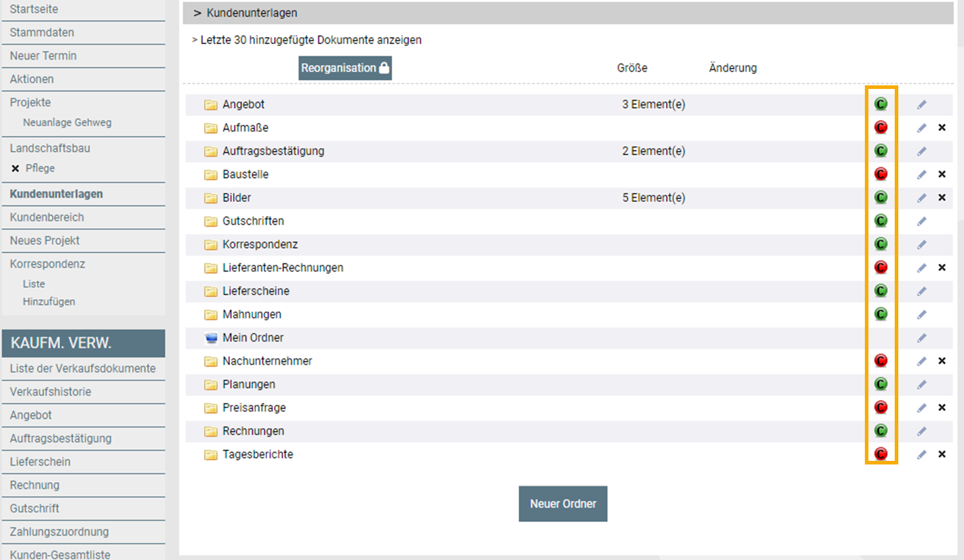The width and height of the screenshot is (964, 560).
Task: Toggle the red status circle for Baustelle
Action: 881,174
